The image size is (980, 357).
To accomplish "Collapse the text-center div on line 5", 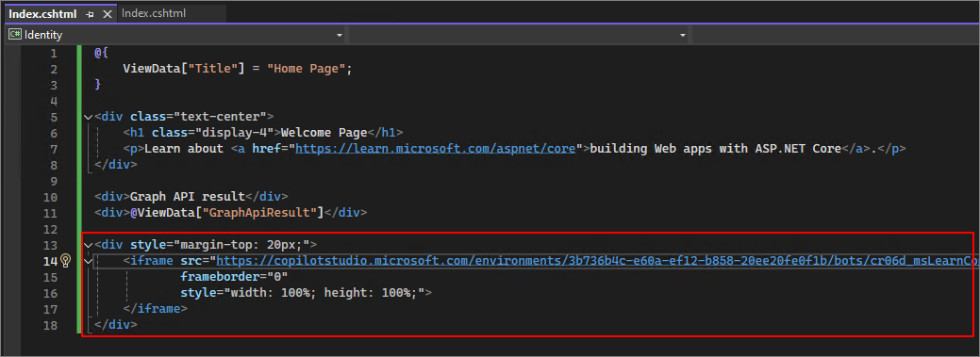I will coord(88,117).
